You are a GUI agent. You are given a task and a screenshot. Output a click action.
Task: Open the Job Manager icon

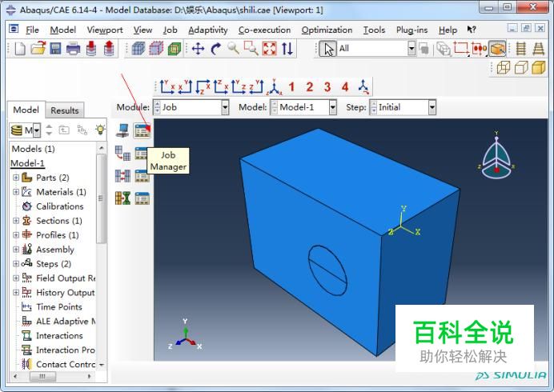tap(142, 130)
